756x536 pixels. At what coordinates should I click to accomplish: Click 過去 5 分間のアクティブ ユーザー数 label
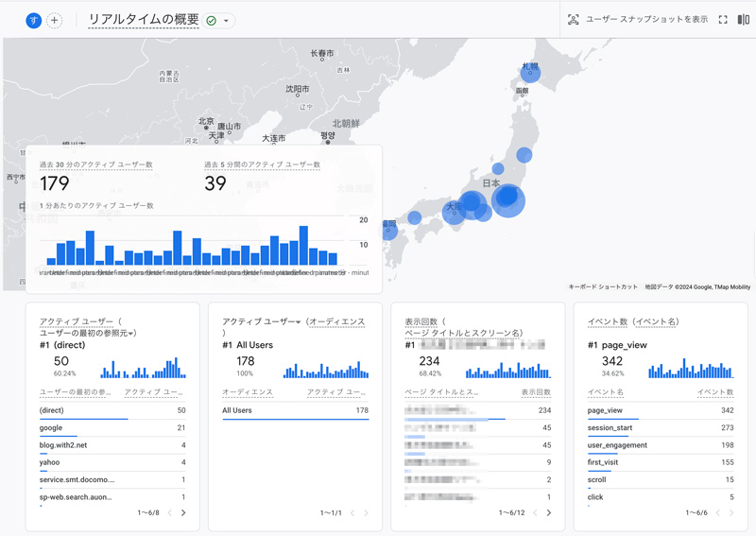coord(263,164)
